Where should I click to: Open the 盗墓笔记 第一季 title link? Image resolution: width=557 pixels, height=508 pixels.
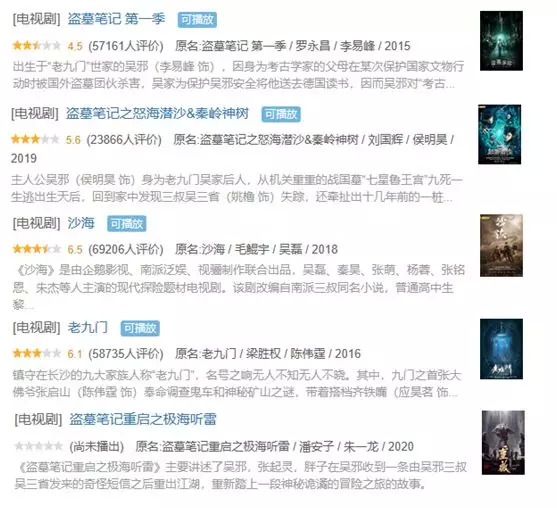pos(117,19)
